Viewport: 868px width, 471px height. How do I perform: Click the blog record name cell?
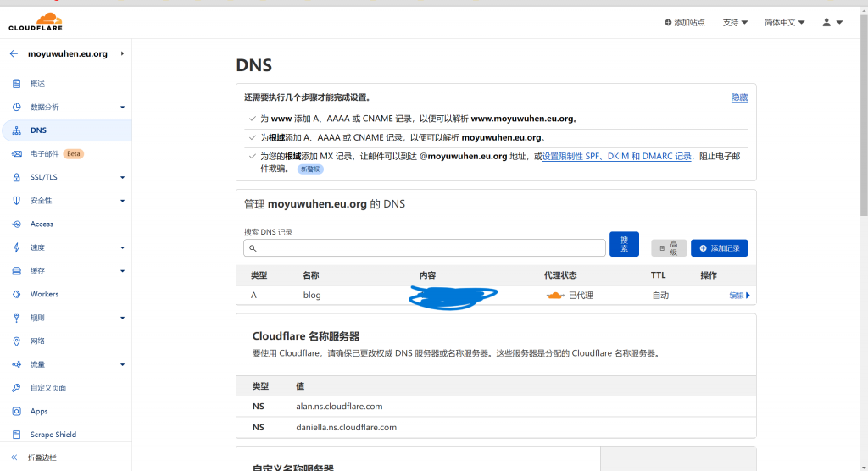point(312,295)
